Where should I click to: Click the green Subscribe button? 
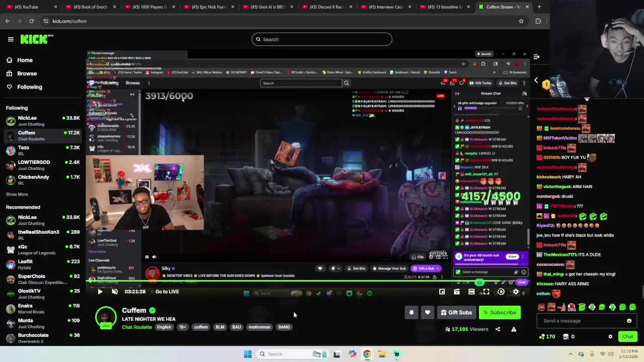point(500,312)
